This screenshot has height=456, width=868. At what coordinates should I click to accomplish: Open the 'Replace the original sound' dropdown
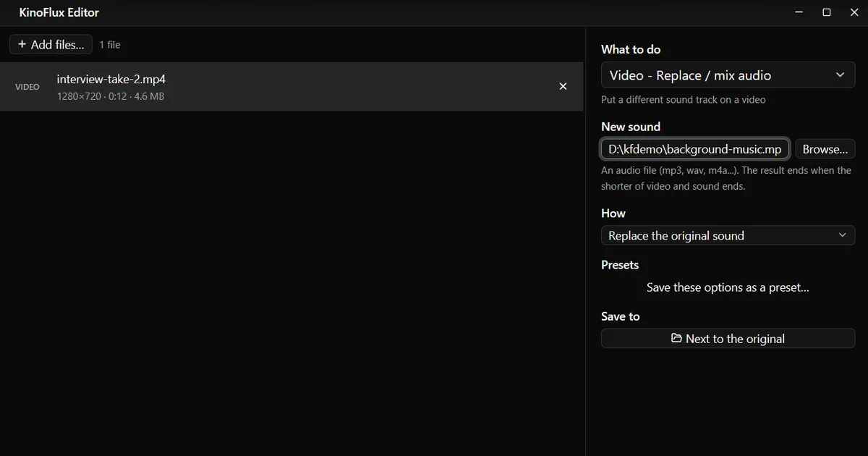(x=728, y=235)
